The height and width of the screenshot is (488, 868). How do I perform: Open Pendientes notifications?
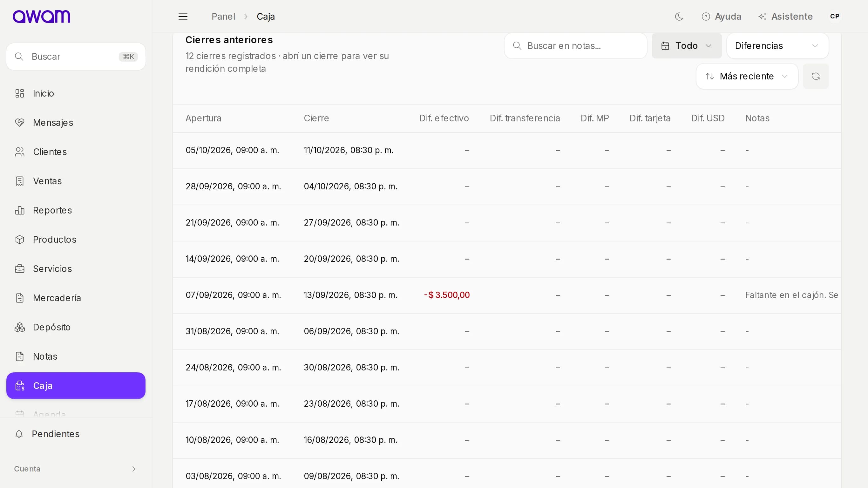click(76, 434)
